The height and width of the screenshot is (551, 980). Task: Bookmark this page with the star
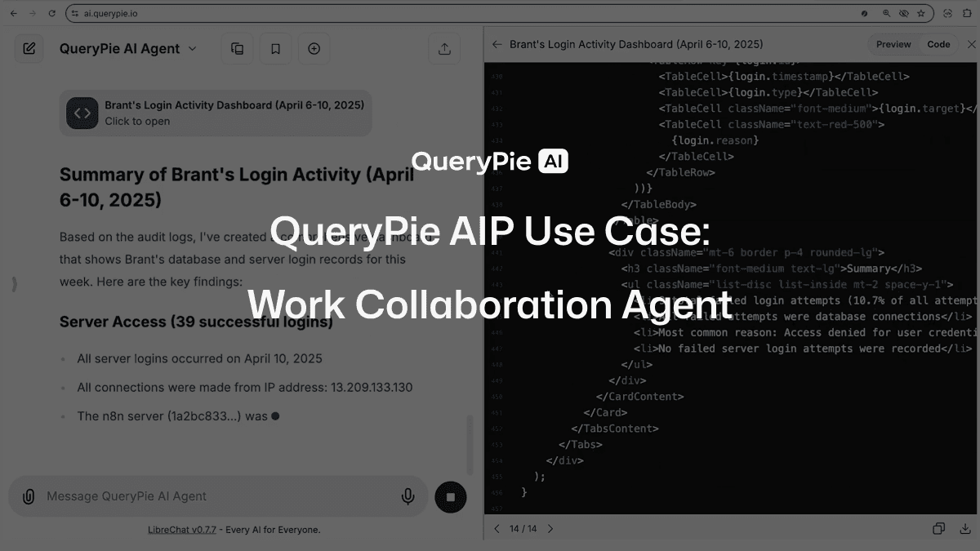[x=921, y=14]
